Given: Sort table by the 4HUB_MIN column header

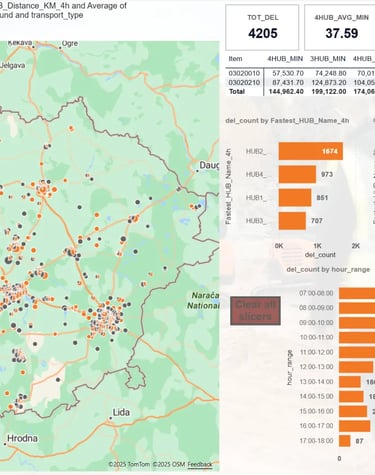Looking at the screenshot, I should point(285,59).
